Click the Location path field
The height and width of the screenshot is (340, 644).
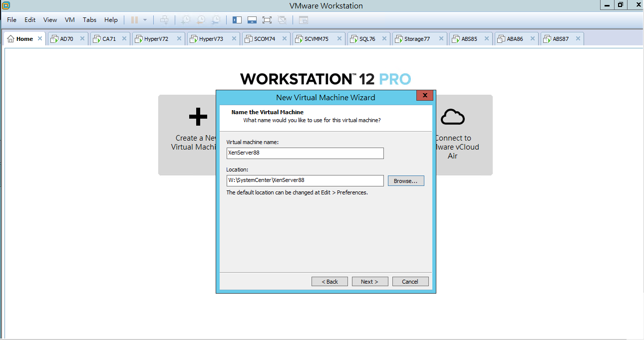[305, 180]
